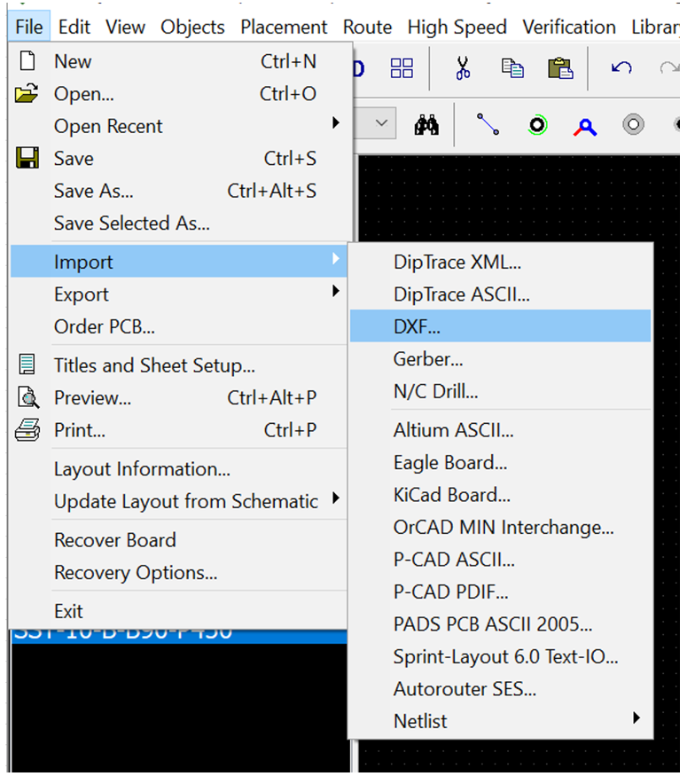Choose Print... in File menu
The width and height of the screenshot is (695, 784).
click(x=179, y=430)
